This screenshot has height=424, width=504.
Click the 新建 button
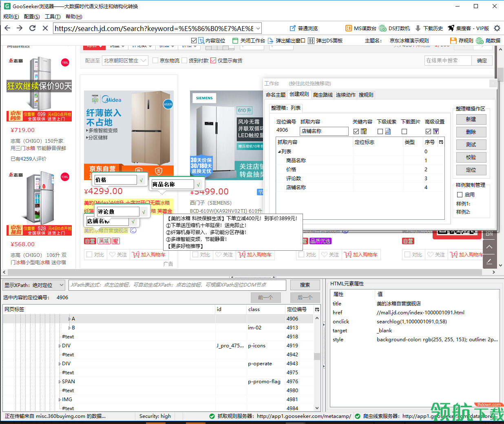coord(471,119)
